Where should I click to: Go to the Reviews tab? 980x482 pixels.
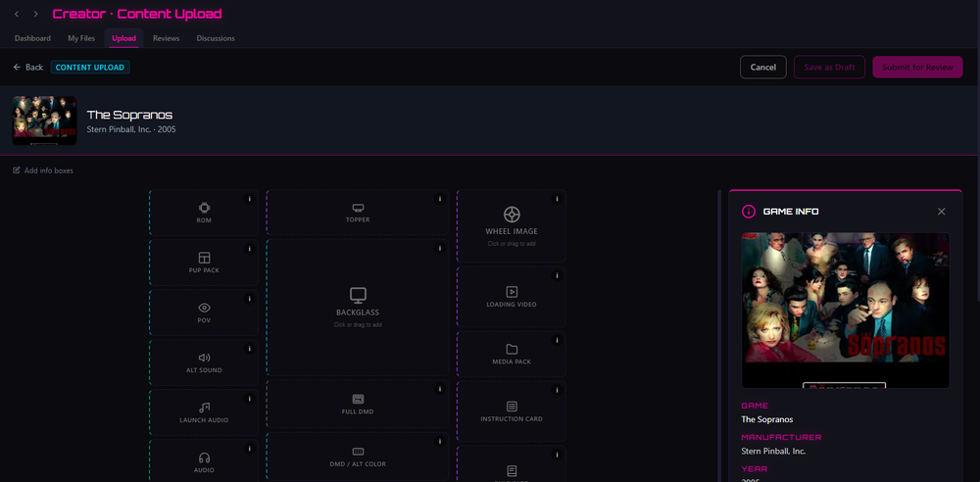pos(167,38)
